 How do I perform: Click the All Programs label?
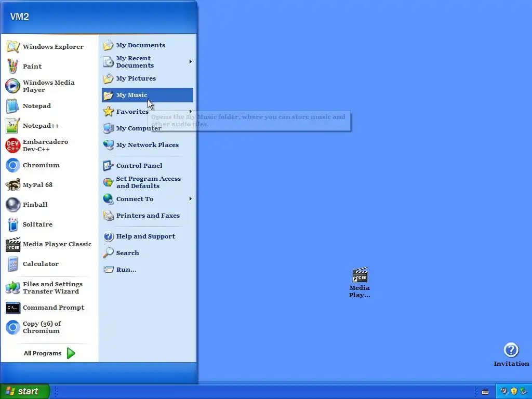click(x=43, y=353)
